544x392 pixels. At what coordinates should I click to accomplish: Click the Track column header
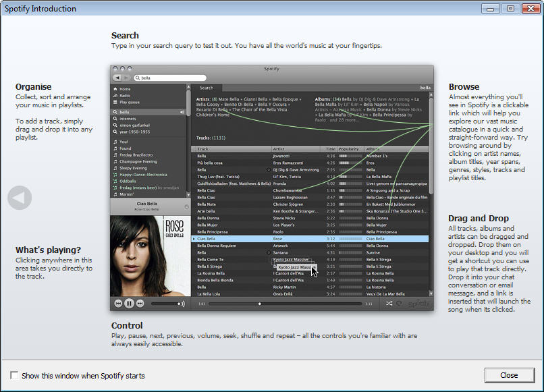tap(231, 149)
